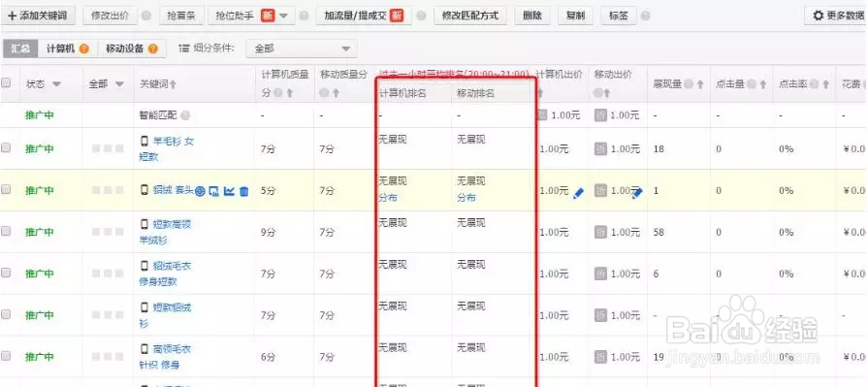Viewport: 868px width, 387px height.
Task: Edit the 移动出价 pencil in the 貂绒 套头 row
Action: click(637, 193)
